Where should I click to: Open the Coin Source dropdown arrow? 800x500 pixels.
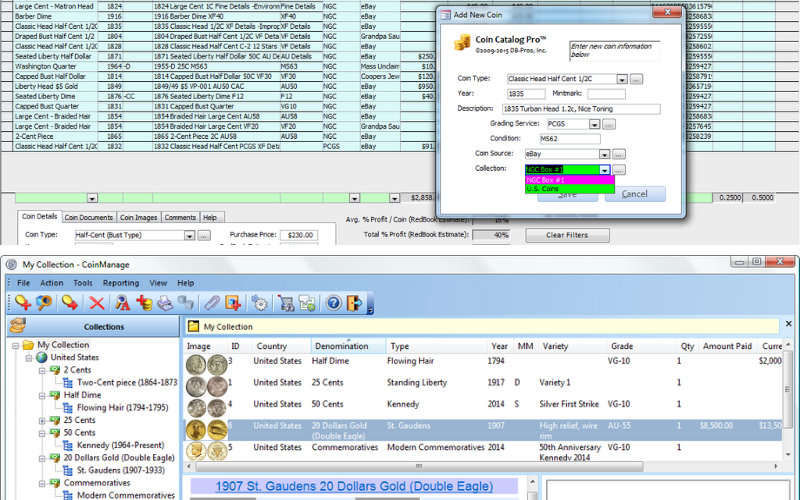point(604,154)
